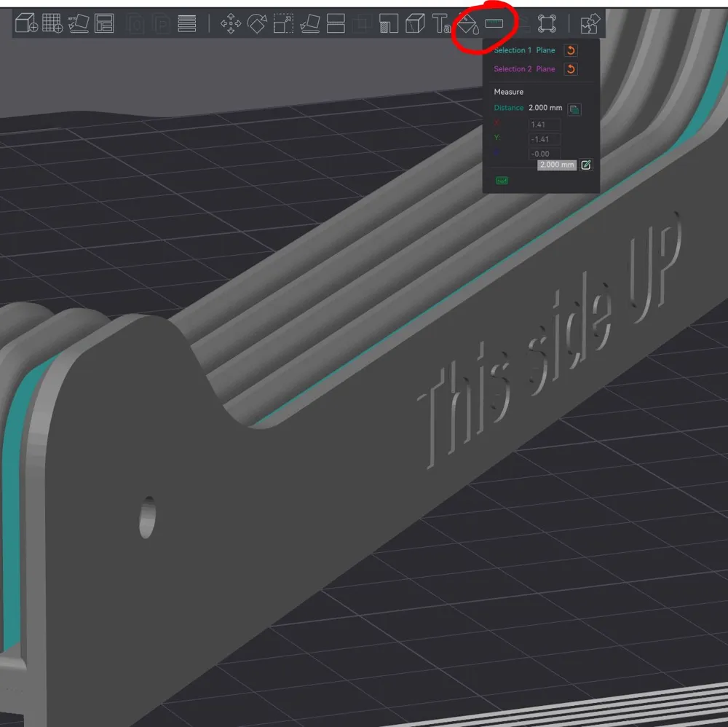Reset Selection 2 plane
This screenshot has width=728, height=727.
tap(571, 69)
